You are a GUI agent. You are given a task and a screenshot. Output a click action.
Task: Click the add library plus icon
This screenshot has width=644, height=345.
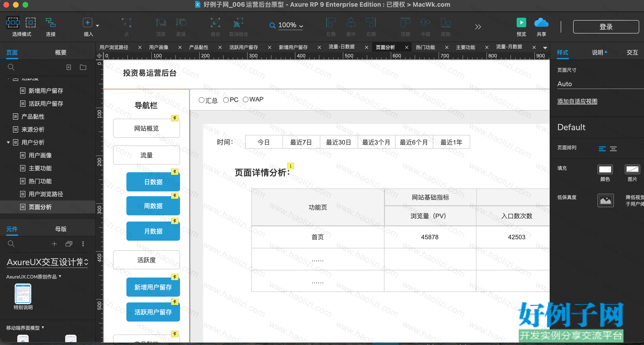tap(54, 244)
